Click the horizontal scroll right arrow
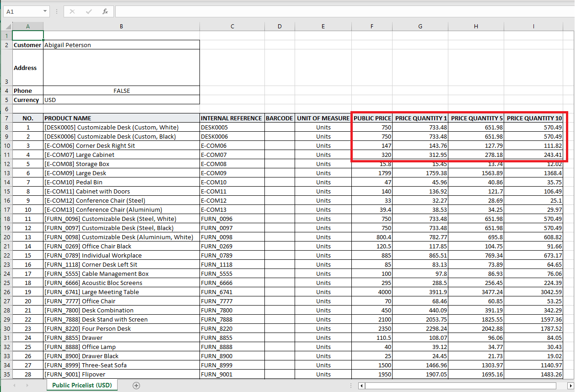576x392 pixels. (570, 386)
